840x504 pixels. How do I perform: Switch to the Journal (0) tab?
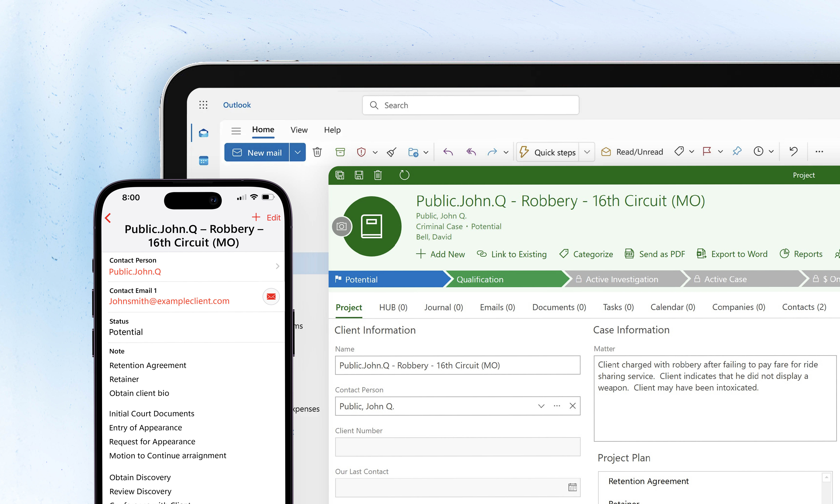tap(443, 307)
